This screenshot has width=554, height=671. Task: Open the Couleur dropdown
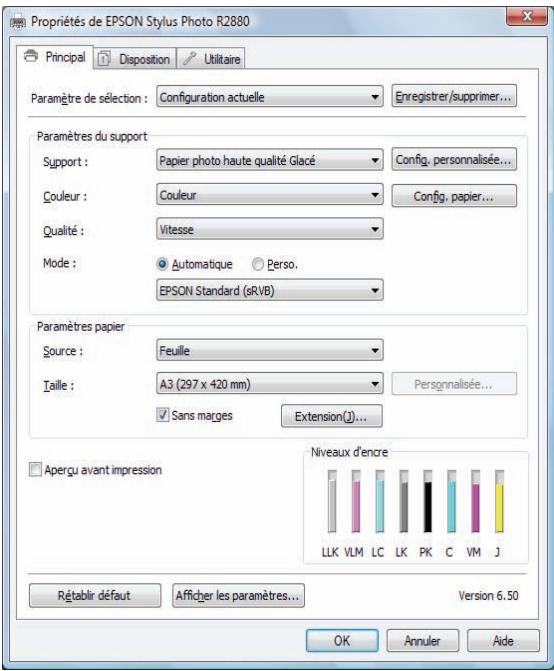click(x=270, y=195)
